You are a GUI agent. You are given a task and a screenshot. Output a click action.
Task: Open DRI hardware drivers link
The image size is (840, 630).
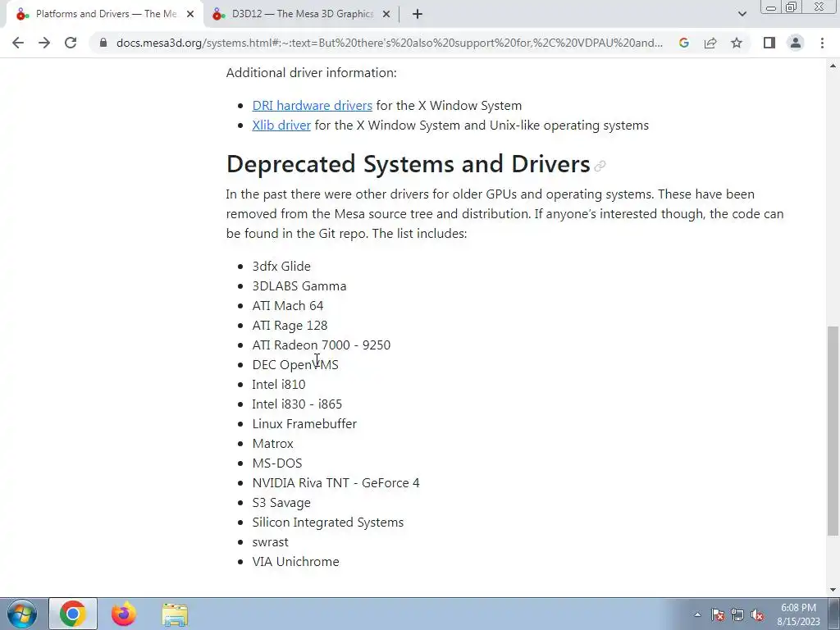pos(313,106)
